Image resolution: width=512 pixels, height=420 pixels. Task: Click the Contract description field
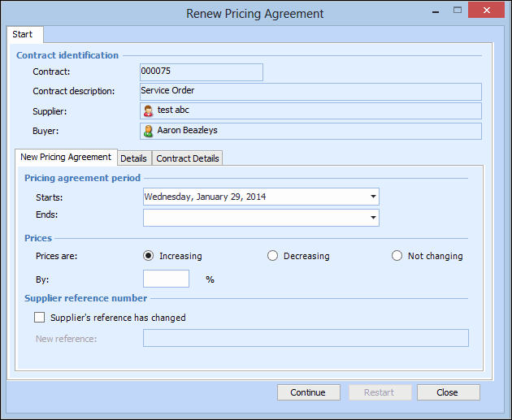pos(310,91)
